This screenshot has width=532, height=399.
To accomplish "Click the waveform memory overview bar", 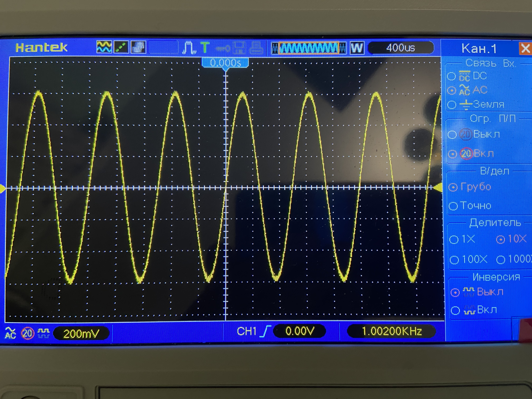I will click(309, 48).
